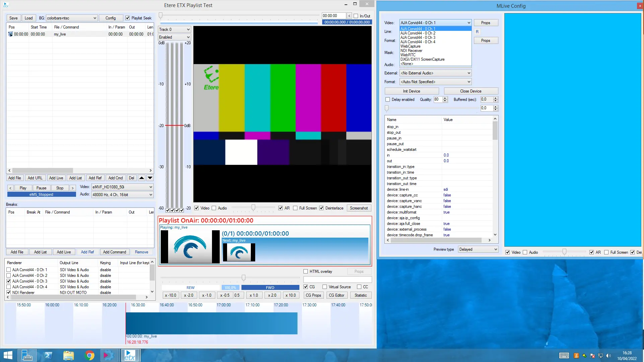Click the next item '>' button beside Stop
644x362 pixels.
click(72, 188)
